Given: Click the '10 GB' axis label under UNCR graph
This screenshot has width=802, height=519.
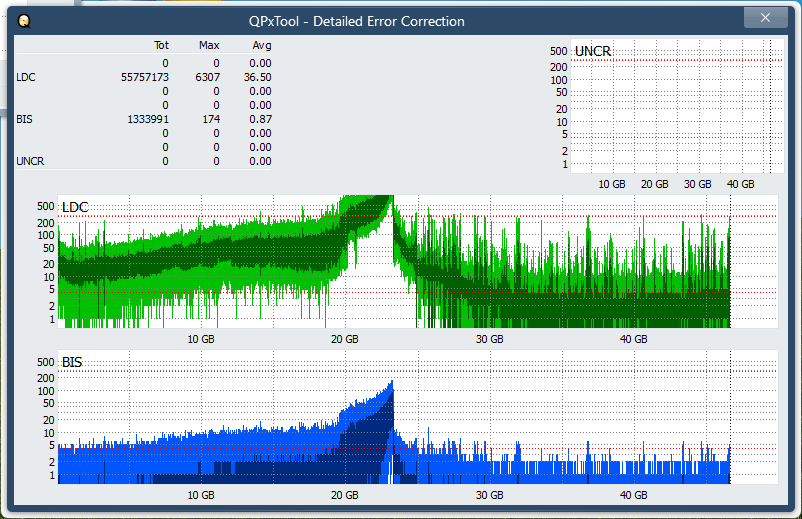Looking at the screenshot, I should coord(612,184).
